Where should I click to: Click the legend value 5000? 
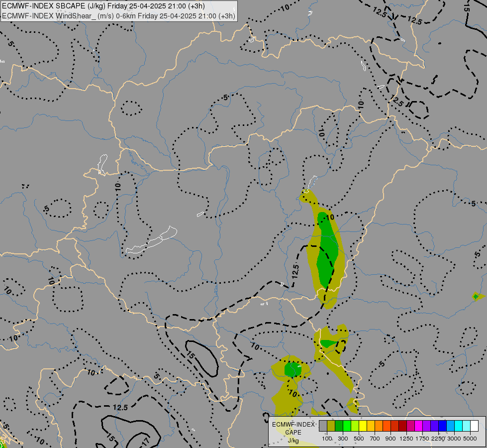470,439
